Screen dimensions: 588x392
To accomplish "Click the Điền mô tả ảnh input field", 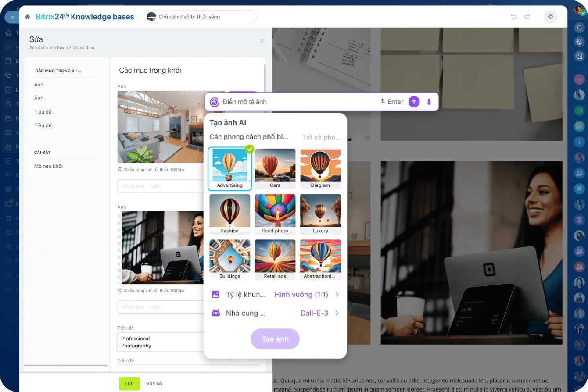I will pyautogui.click(x=298, y=102).
